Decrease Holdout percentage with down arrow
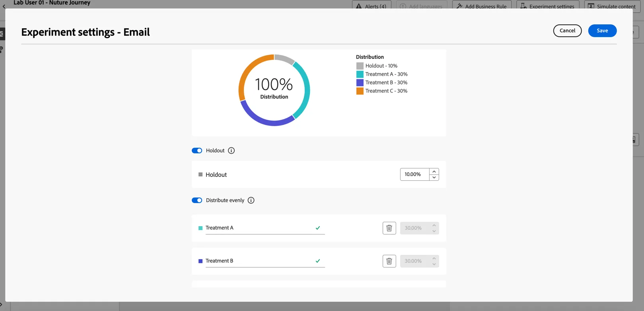 tap(434, 178)
